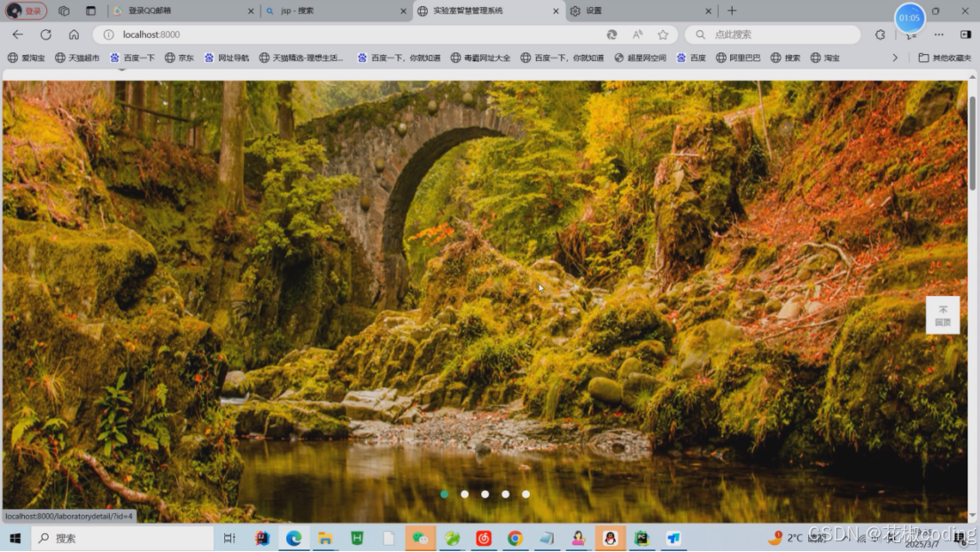Open the browser home page
Viewport: 980px width, 552px height.
point(74,35)
